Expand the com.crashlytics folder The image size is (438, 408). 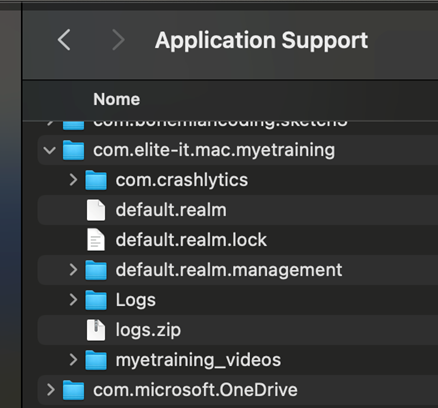[73, 180]
